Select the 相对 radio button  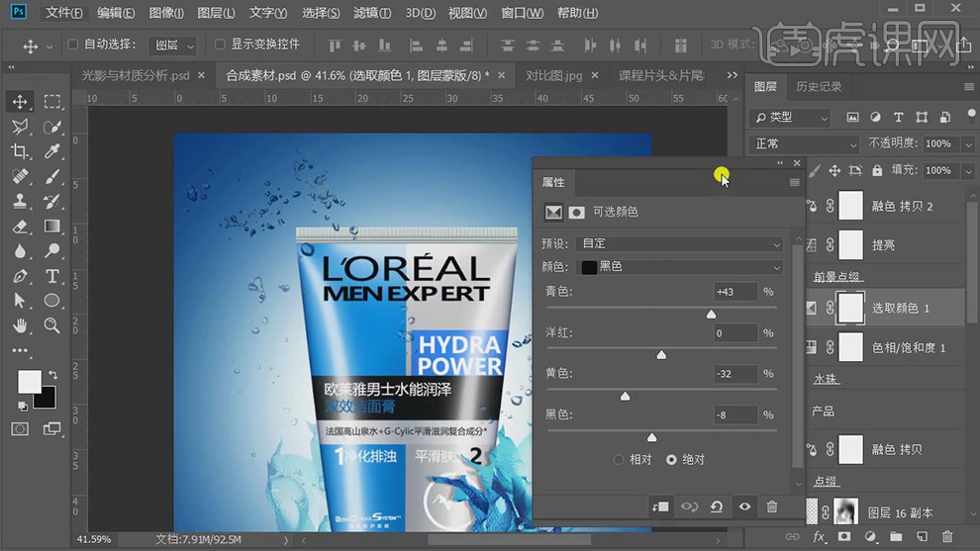[x=619, y=460]
